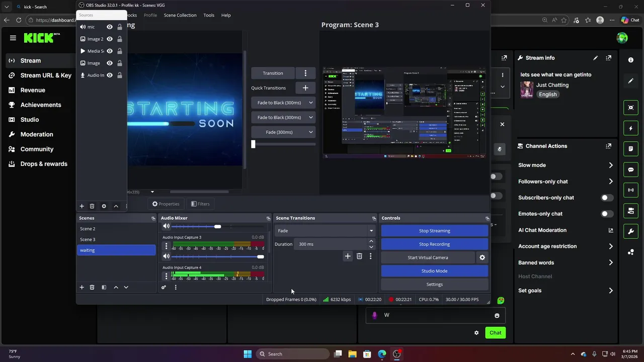Click the Stop Recording button

(x=434, y=244)
